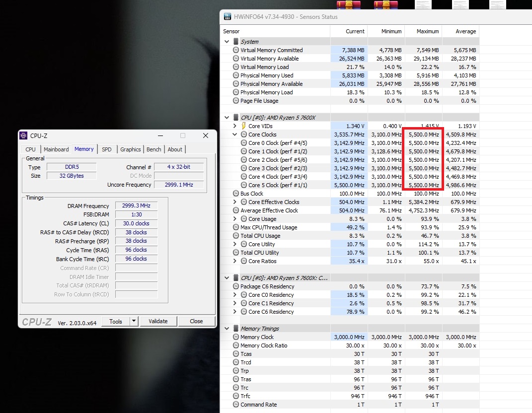Click the Minimum column header in HWiNFO64
The height and width of the screenshot is (413, 532).
coord(386,31)
